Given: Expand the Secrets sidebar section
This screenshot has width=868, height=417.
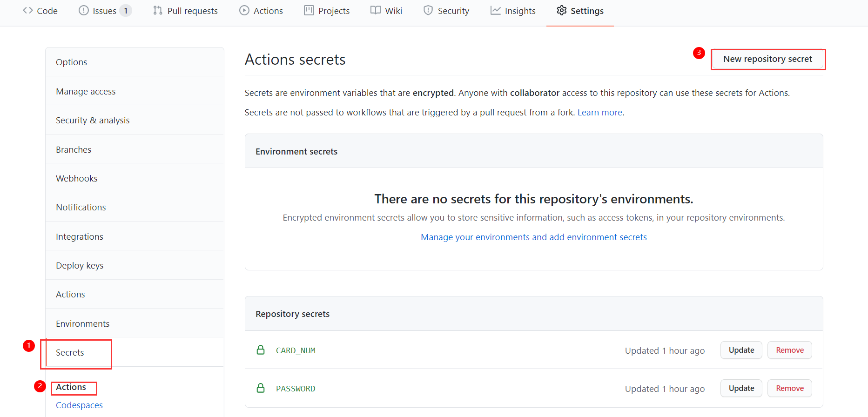Looking at the screenshot, I should pyautogui.click(x=70, y=353).
